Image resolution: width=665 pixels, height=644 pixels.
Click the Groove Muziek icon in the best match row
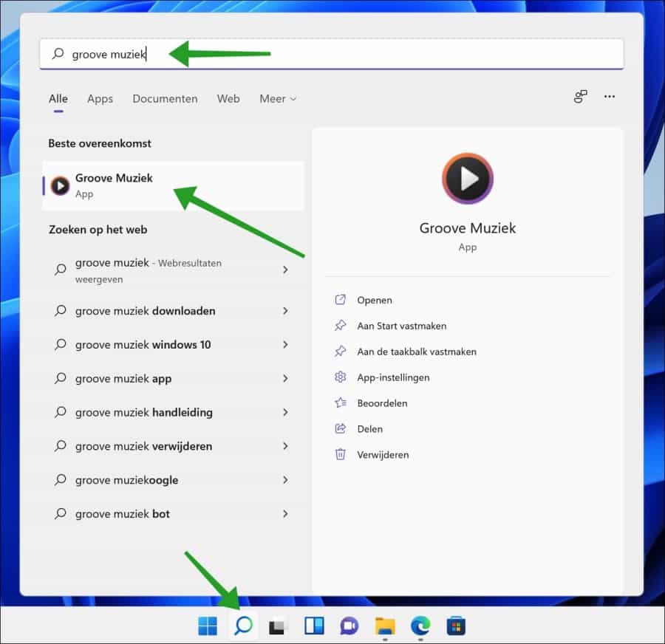pos(61,185)
